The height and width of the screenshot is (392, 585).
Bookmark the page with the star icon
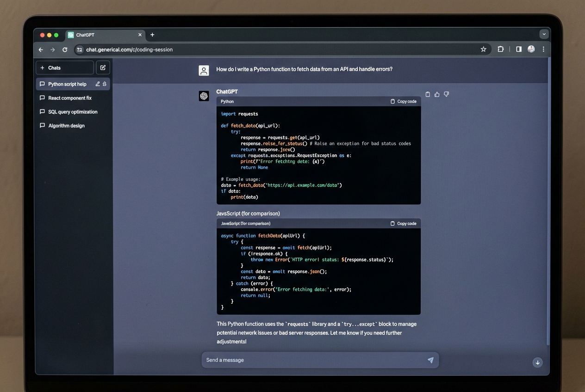point(483,49)
